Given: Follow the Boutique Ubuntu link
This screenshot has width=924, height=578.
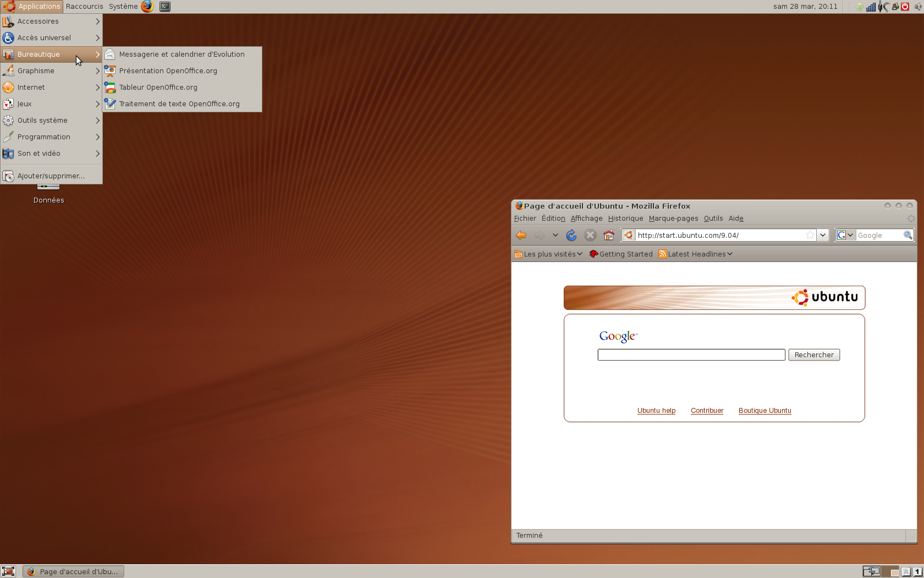Looking at the screenshot, I should pyautogui.click(x=765, y=411).
